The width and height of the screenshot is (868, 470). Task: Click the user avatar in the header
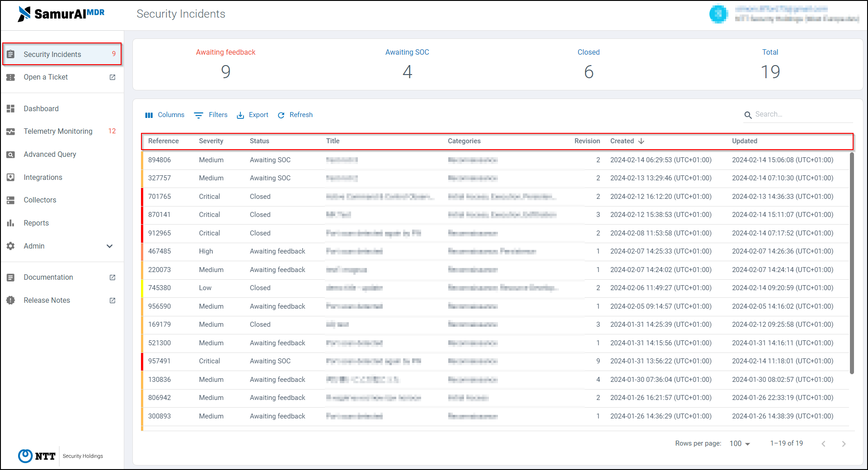[x=718, y=14]
